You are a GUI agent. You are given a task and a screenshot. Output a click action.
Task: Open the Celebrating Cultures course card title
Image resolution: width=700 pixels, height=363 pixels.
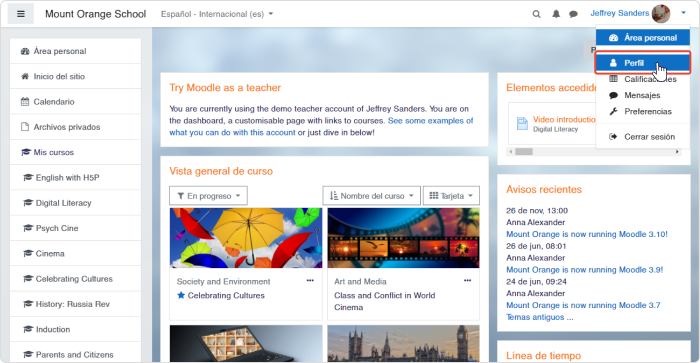[x=226, y=296]
